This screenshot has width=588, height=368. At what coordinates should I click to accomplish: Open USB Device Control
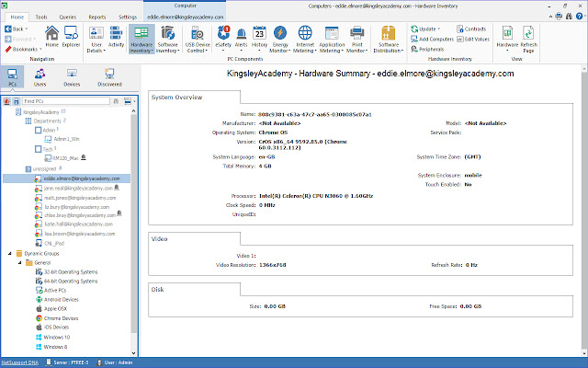coord(198,39)
